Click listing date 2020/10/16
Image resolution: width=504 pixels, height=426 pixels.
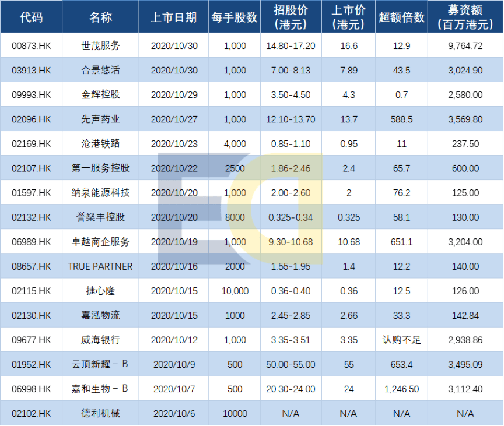pyautogui.click(x=174, y=266)
